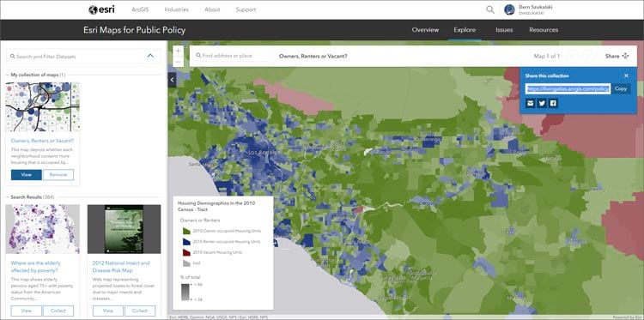Viewport: 644px width, 320px height.
Task: Open the header search magnifier icon
Action: [x=490, y=9]
